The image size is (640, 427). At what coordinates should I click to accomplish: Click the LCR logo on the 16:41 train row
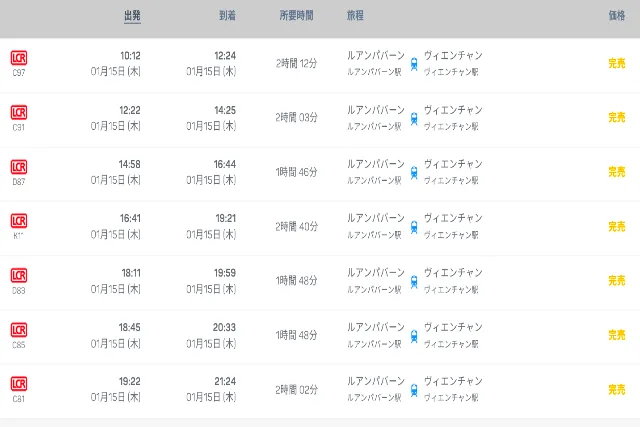[x=19, y=221]
